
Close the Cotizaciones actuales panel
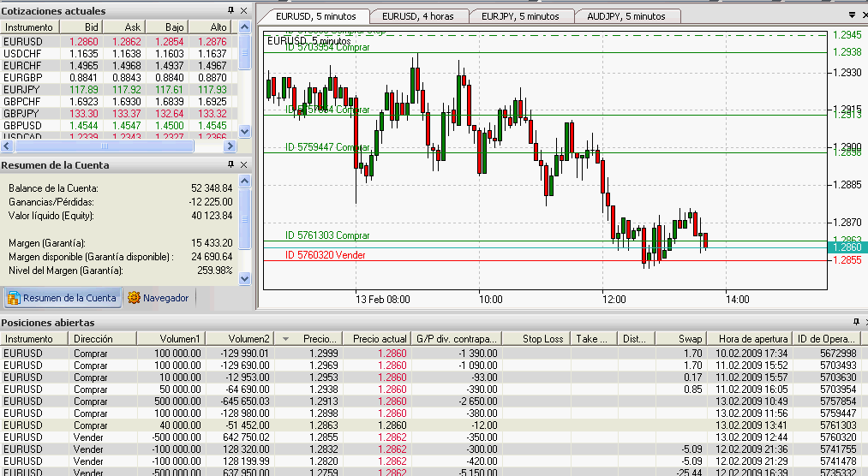coord(243,10)
